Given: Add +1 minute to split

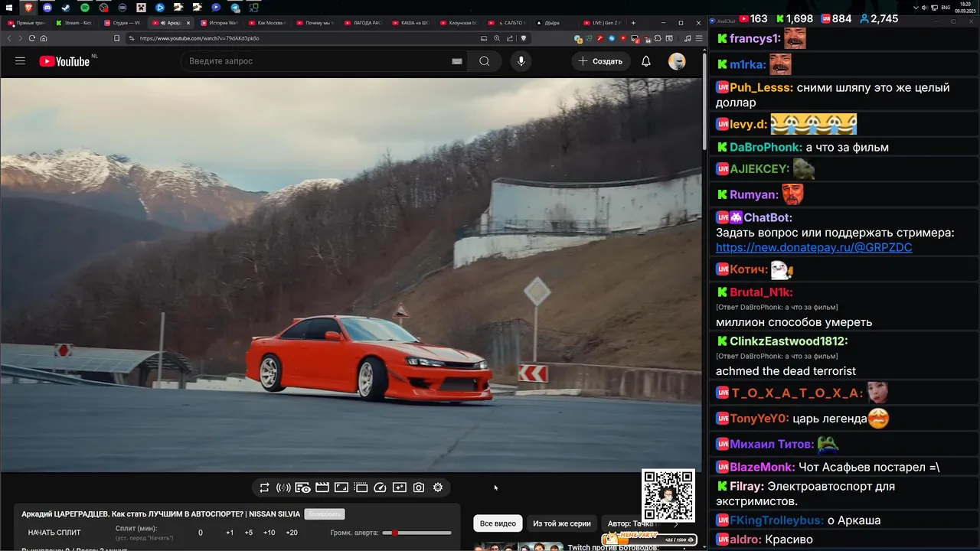Looking at the screenshot, I should pyautogui.click(x=230, y=533).
